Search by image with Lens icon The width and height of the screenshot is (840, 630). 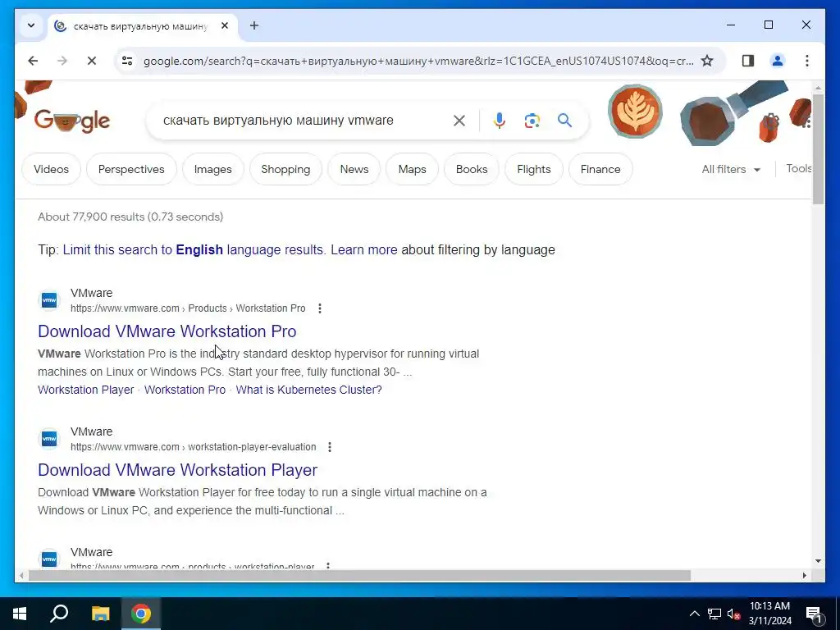tap(532, 121)
